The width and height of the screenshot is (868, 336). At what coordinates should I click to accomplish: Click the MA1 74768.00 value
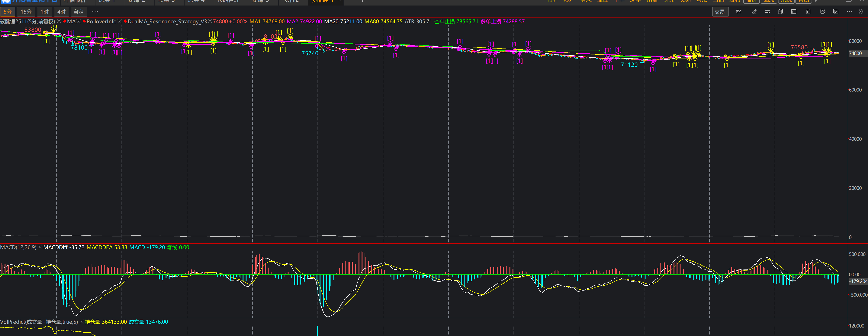(x=267, y=22)
